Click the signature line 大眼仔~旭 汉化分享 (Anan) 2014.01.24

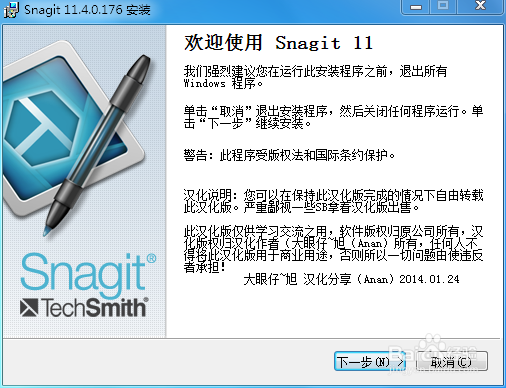pos(351,279)
